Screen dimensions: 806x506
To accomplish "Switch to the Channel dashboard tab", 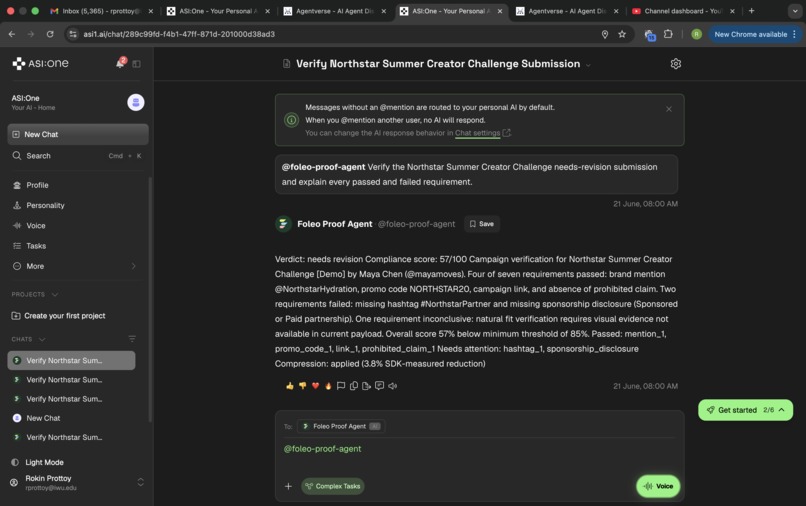I will pos(684,11).
